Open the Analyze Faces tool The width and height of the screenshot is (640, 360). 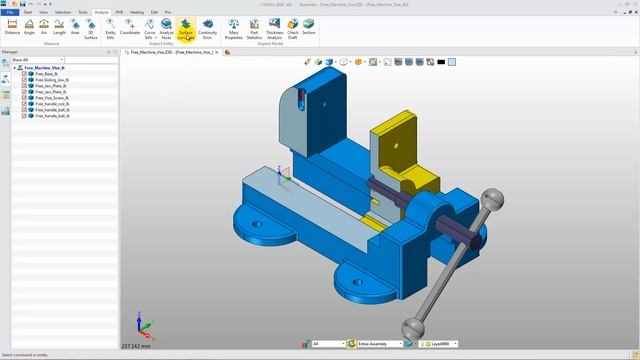point(166,29)
